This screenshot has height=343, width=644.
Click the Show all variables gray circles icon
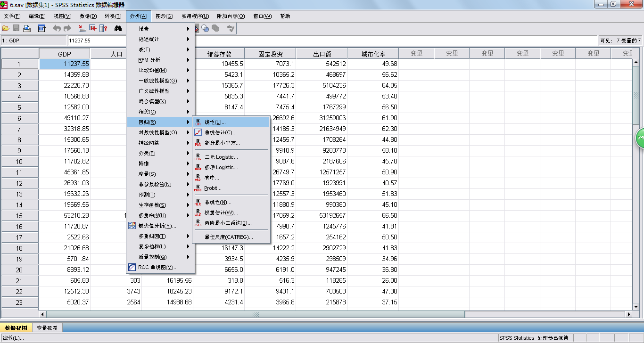click(x=215, y=28)
